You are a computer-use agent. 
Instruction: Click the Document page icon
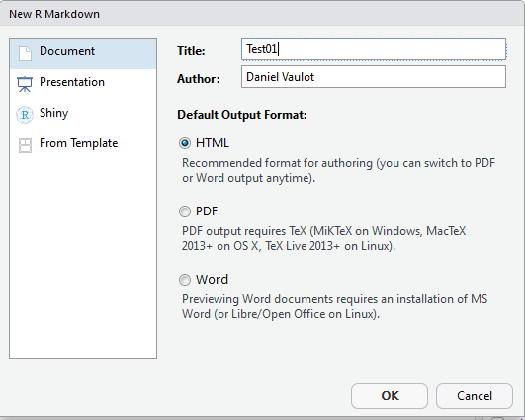pyautogui.click(x=25, y=53)
